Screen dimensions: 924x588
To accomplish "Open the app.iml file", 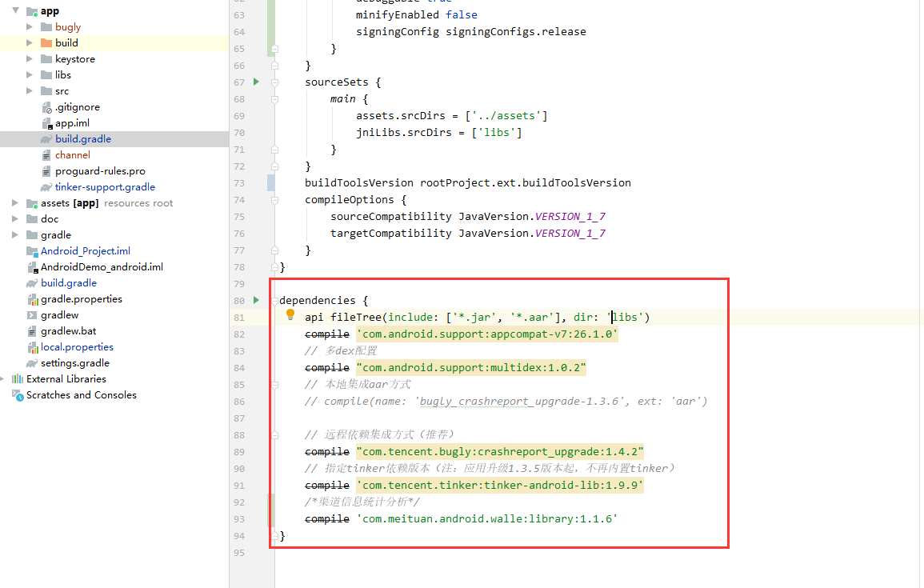I will (72, 122).
